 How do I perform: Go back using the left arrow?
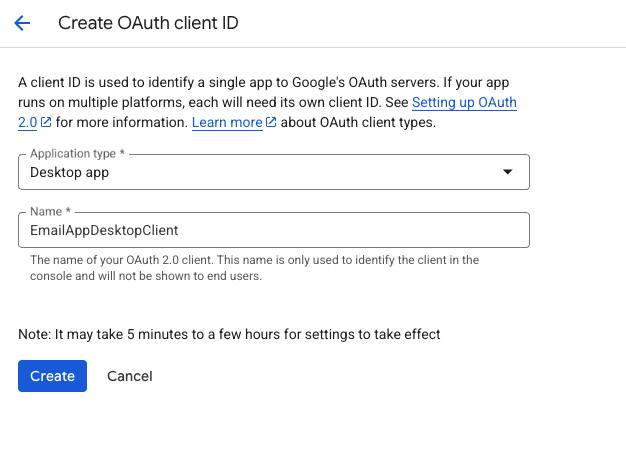pos(22,23)
